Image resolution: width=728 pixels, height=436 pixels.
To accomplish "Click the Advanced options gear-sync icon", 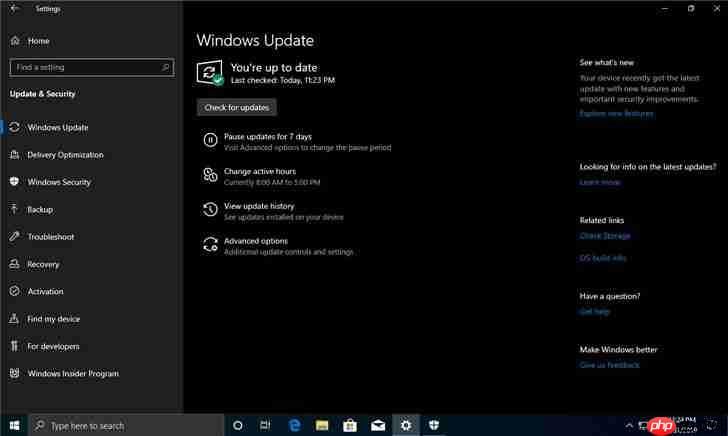I will [x=210, y=245].
